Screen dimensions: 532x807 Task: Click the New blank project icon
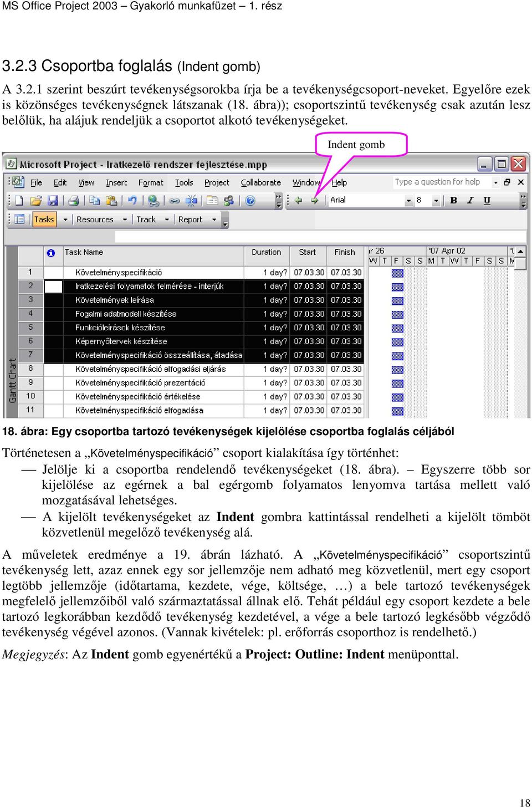pyautogui.click(x=19, y=201)
